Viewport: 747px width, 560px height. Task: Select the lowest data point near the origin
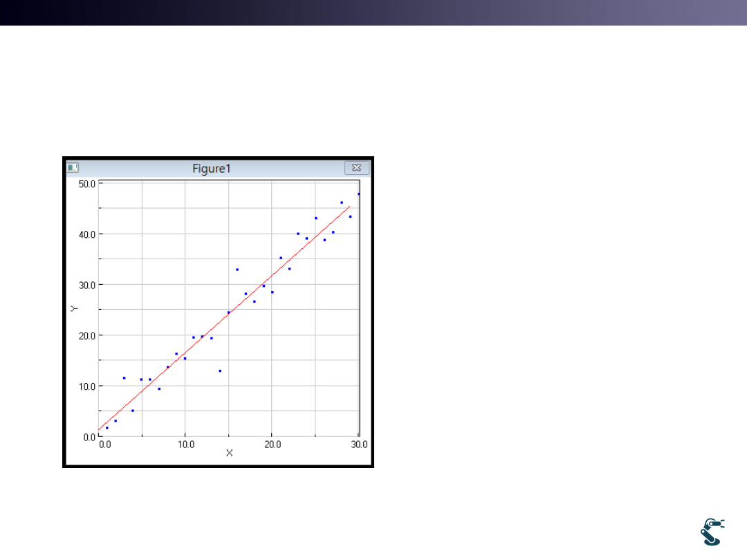coord(107,428)
